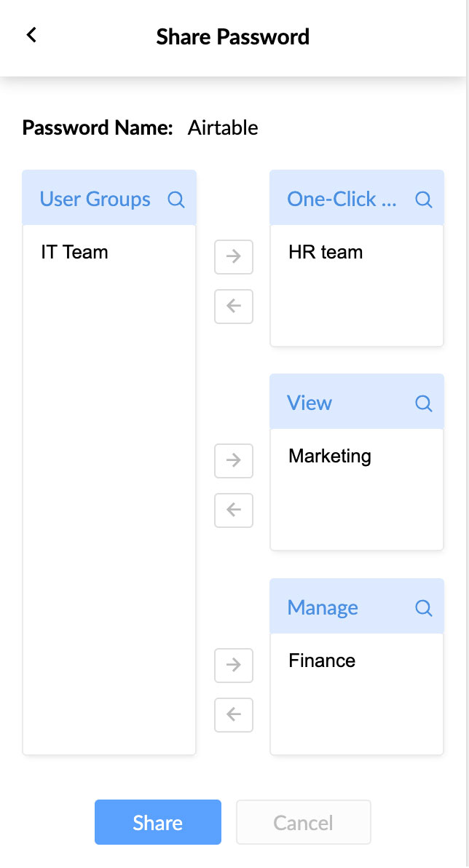
Task: Remove selected group from Manage list
Action: pyautogui.click(x=234, y=714)
